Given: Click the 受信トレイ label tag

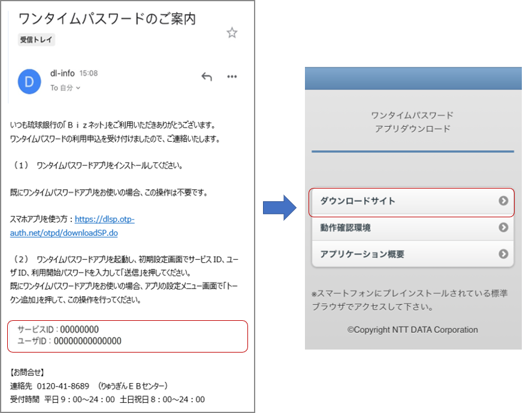Looking at the screenshot, I should (x=37, y=40).
